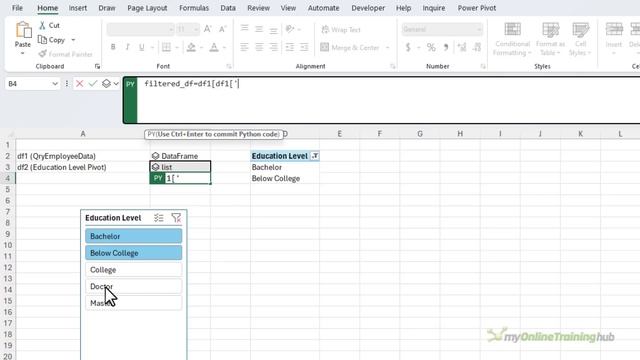Click Middle Align icon
This screenshot has width=640, height=360.
point(259,29)
